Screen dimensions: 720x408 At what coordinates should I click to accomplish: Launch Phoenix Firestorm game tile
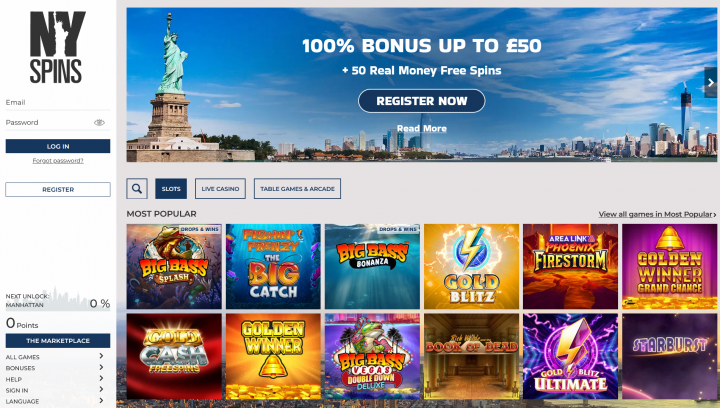(570, 266)
